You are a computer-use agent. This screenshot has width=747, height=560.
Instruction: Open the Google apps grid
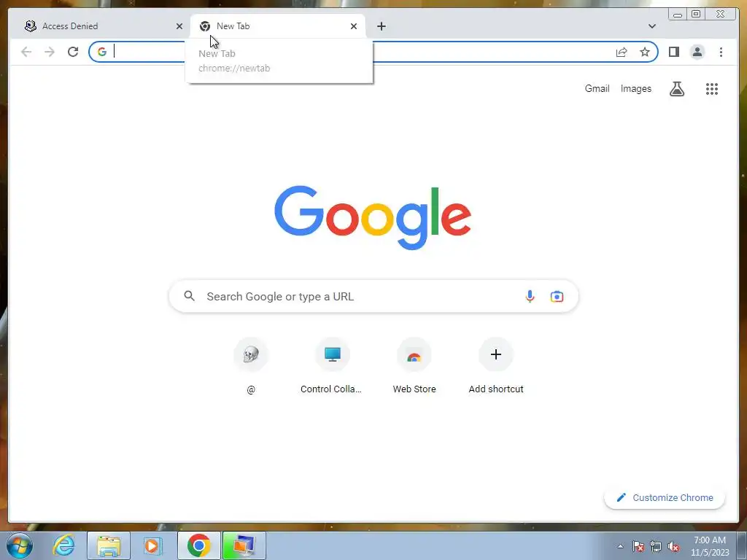712,88
